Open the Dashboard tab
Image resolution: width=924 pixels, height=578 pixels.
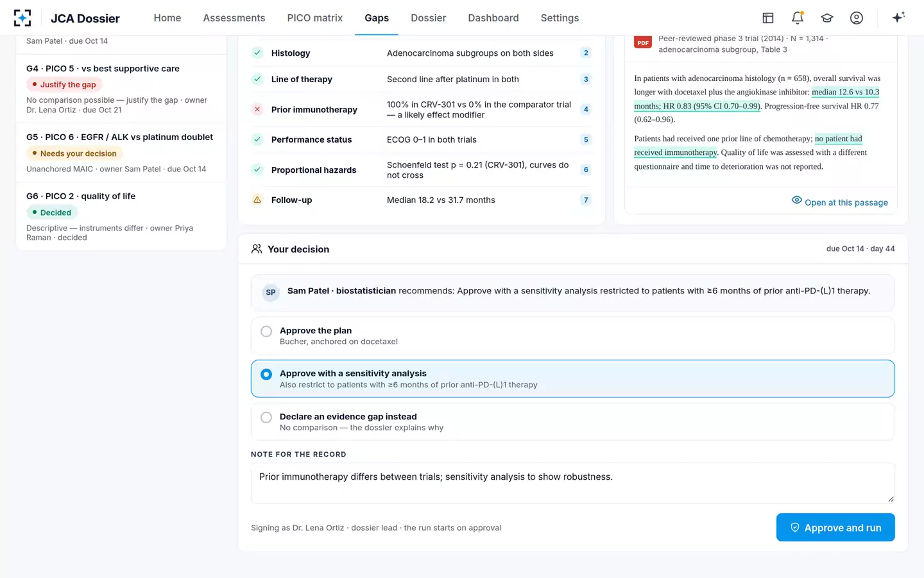click(x=493, y=18)
